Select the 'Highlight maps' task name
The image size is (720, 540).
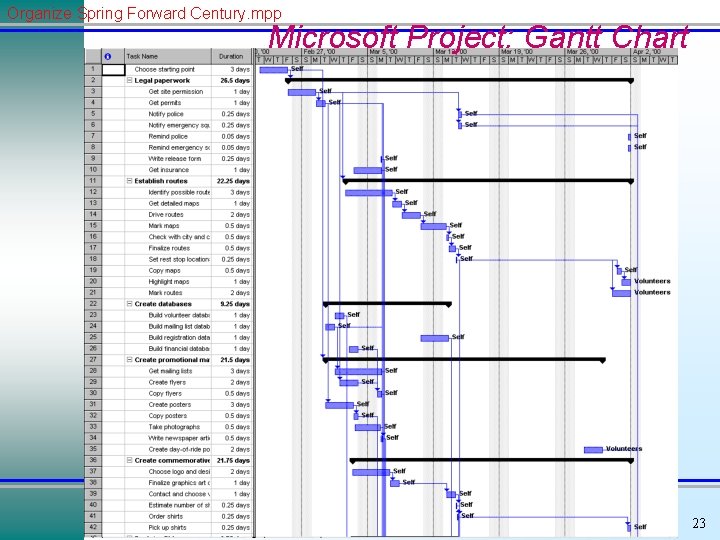click(169, 281)
